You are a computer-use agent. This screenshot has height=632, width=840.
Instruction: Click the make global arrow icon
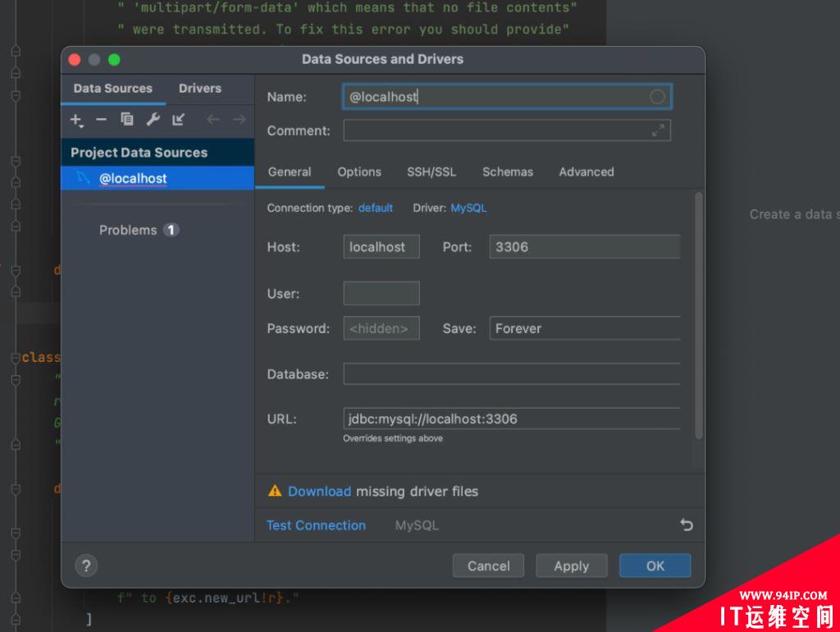pyautogui.click(x=178, y=119)
